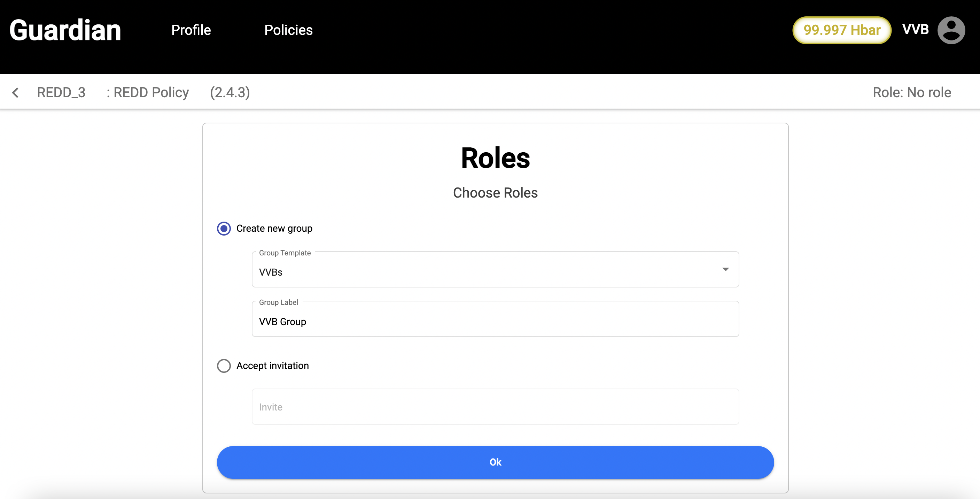Open the VVBs group template selector

[x=487, y=272]
